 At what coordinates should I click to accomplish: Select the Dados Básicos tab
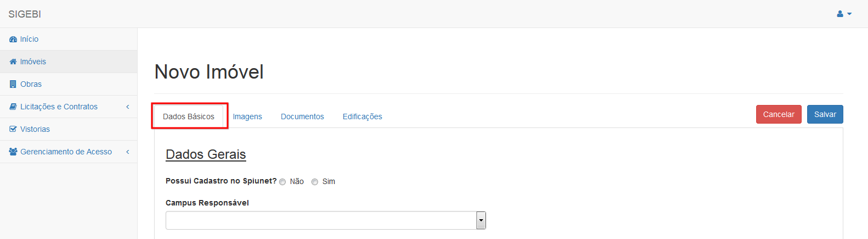189,116
